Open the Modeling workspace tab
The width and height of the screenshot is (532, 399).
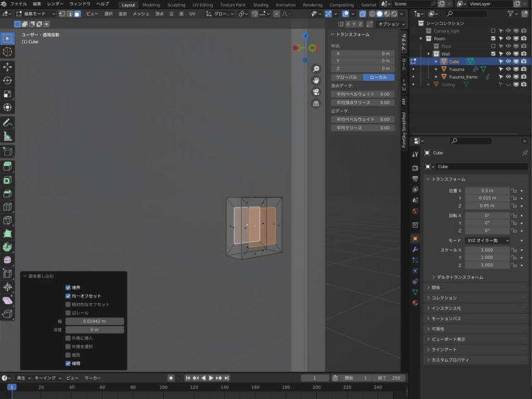pyautogui.click(x=151, y=4)
